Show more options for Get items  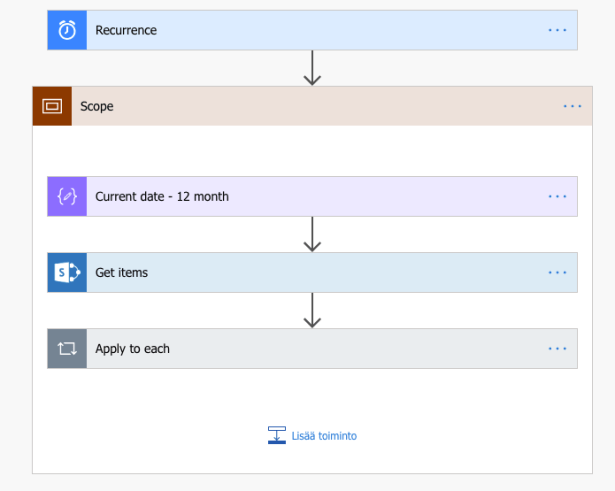(x=557, y=273)
